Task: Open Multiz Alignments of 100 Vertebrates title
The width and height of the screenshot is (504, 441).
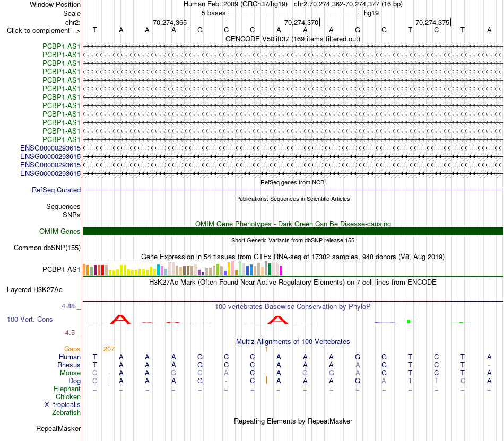Action: pyautogui.click(x=293, y=342)
